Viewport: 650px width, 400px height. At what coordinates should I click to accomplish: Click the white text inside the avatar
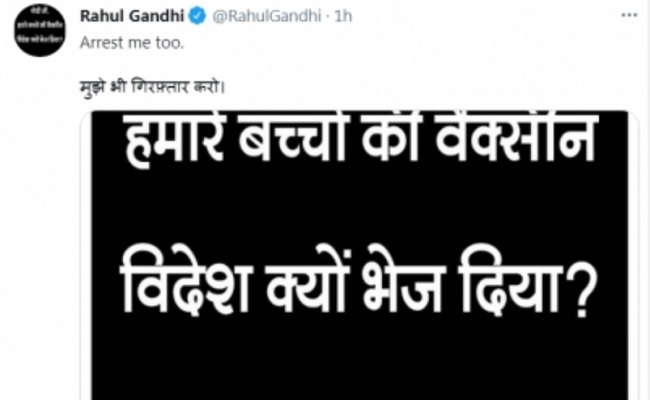[40, 26]
